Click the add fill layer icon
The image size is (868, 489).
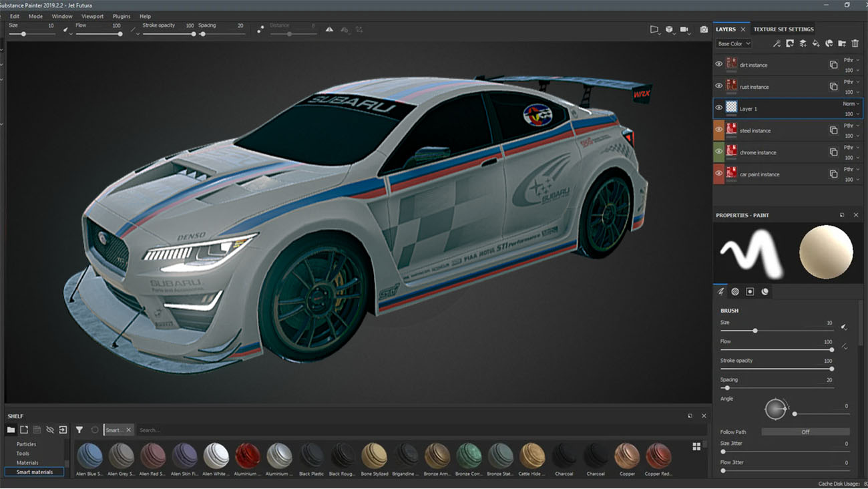(816, 43)
